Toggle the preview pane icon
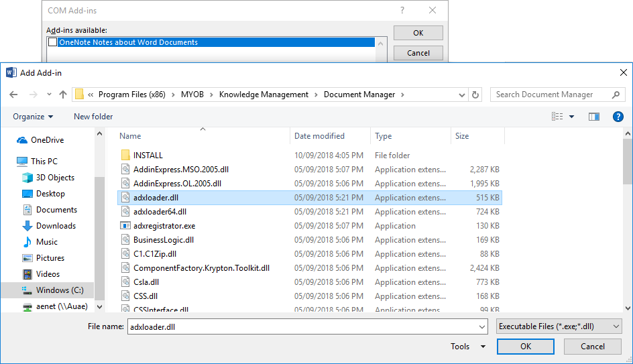The width and height of the screenshot is (633, 364). (593, 117)
